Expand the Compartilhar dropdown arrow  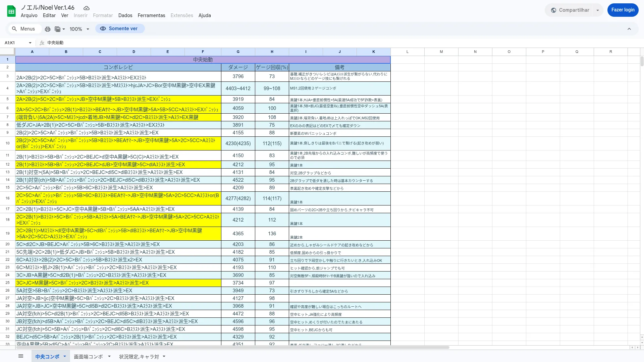tap(598, 10)
